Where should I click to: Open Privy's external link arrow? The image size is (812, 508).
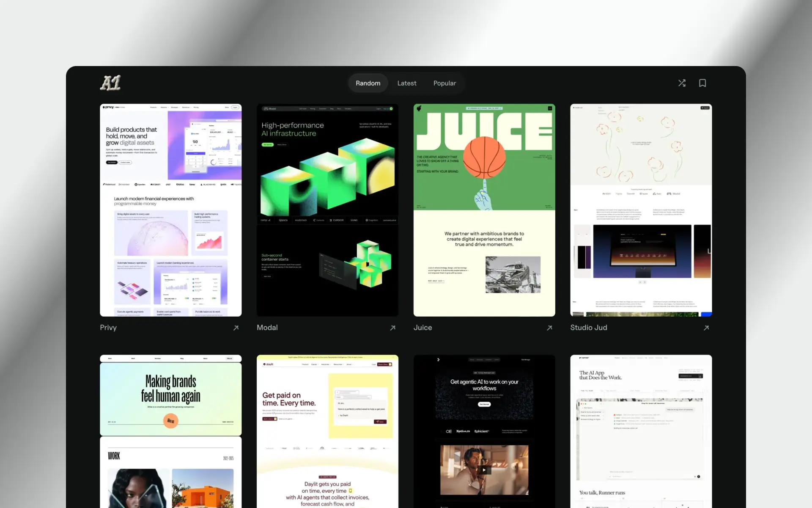(236, 328)
